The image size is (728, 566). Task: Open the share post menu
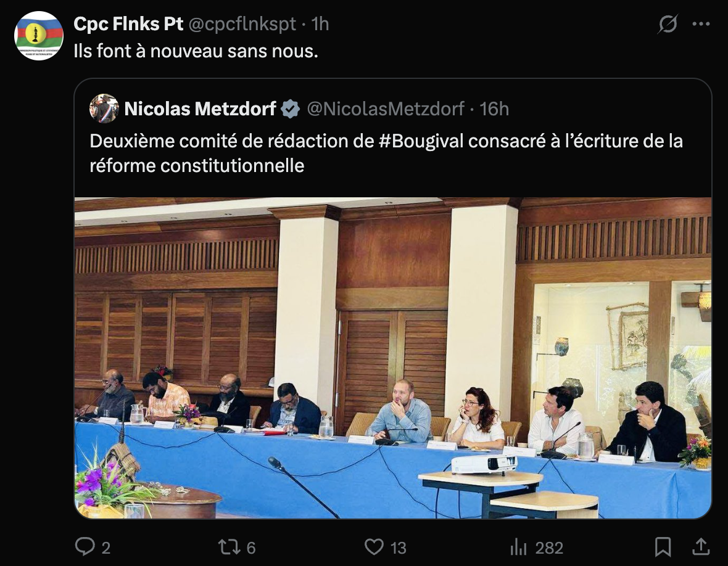coord(700,546)
